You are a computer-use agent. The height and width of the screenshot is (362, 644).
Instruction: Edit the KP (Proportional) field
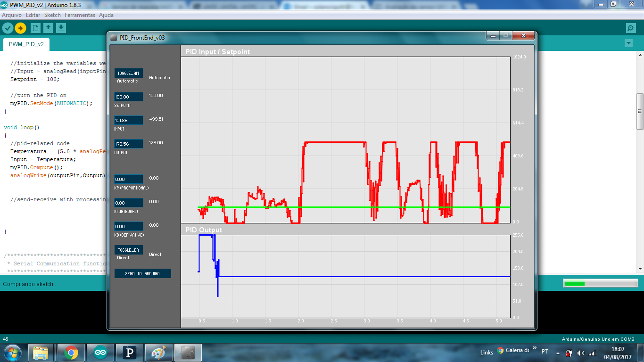[x=129, y=179]
